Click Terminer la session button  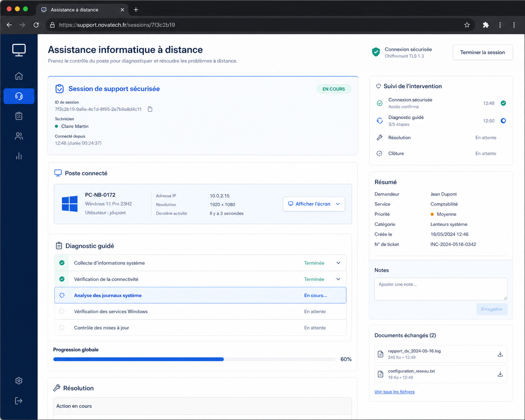(483, 52)
